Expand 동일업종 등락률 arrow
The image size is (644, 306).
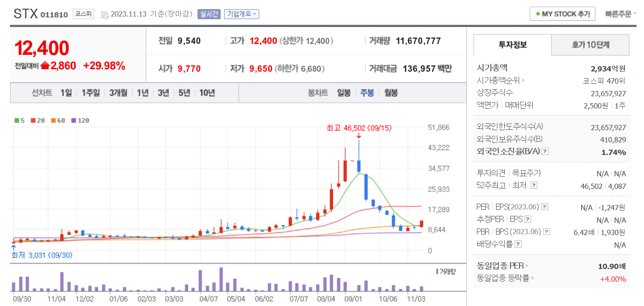click(533, 278)
